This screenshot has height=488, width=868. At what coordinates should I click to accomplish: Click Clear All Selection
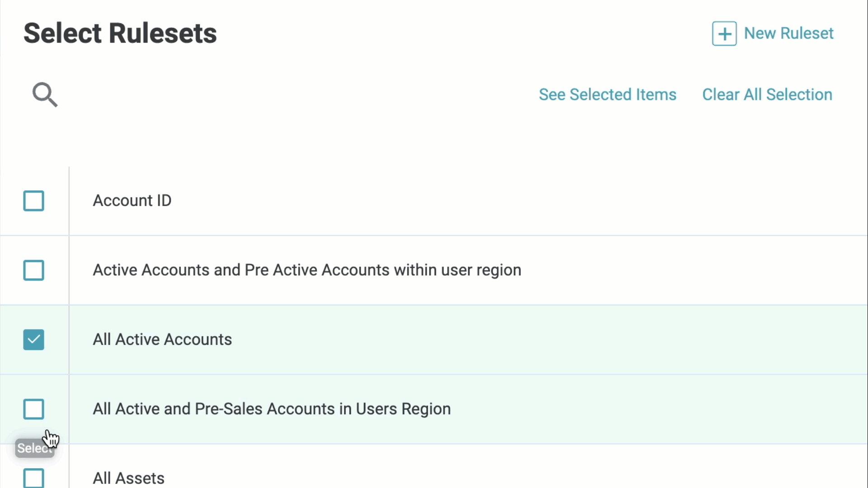(x=767, y=94)
